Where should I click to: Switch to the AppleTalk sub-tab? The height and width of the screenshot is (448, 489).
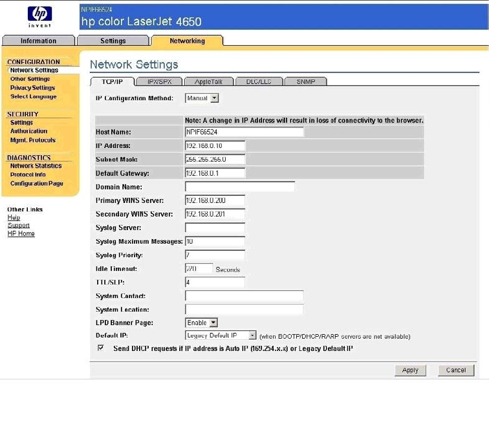tap(209, 81)
